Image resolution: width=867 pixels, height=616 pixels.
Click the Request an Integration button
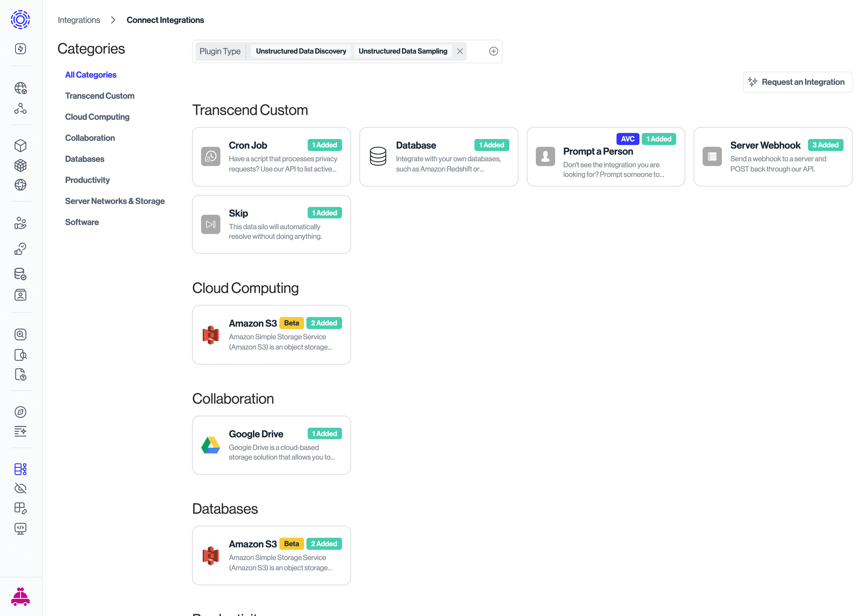tap(797, 82)
